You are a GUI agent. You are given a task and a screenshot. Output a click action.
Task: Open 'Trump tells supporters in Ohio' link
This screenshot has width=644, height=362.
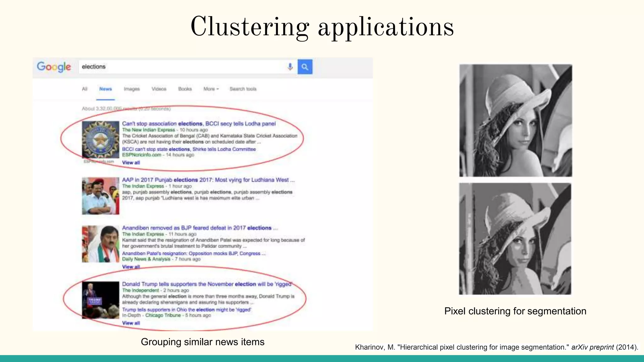[186, 310]
